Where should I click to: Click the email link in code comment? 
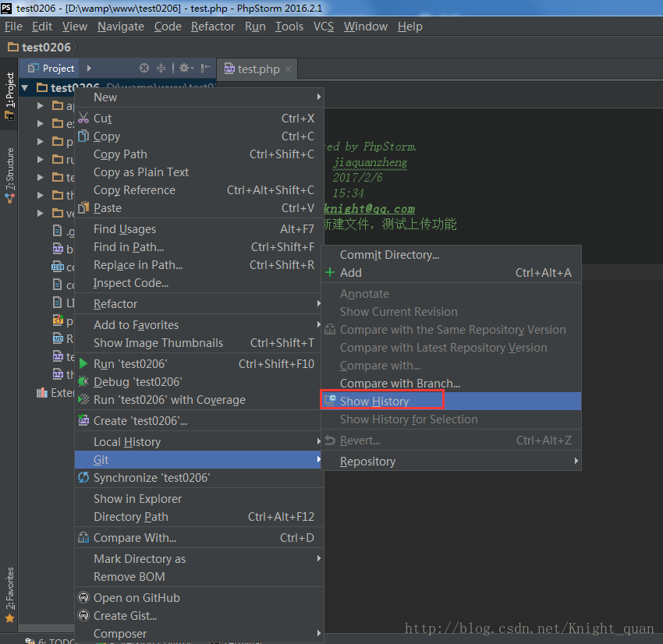369,209
